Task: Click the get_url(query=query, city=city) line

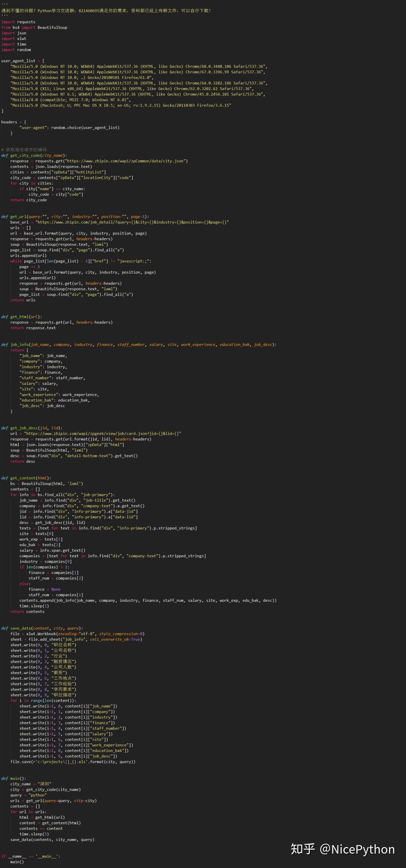Action: pos(53,801)
